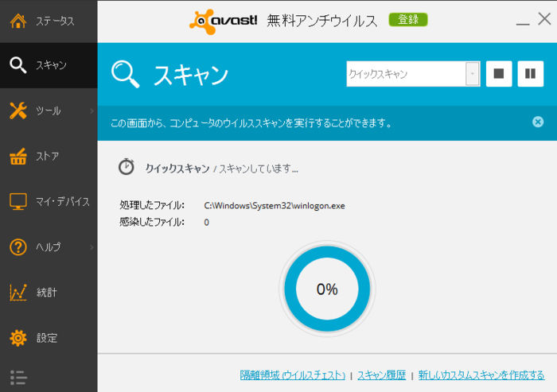Click the green 登録 button
Image resolution: width=557 pixels, height=392 pixels.
point(408,20)
